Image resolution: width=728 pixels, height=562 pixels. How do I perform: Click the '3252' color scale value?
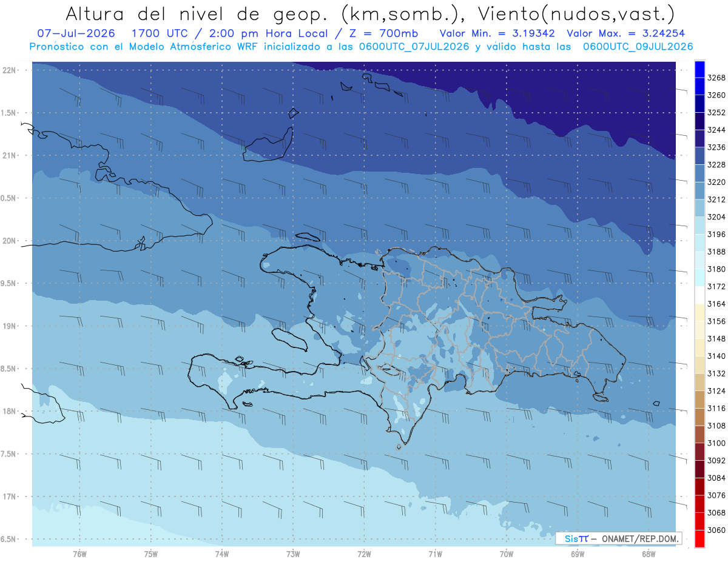coord(716,113)
